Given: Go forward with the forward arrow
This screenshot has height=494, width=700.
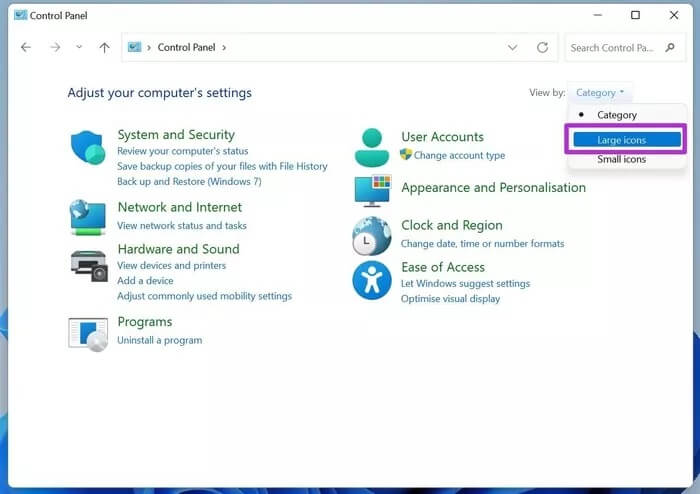Looking at the screenshot, I should 55,47.
